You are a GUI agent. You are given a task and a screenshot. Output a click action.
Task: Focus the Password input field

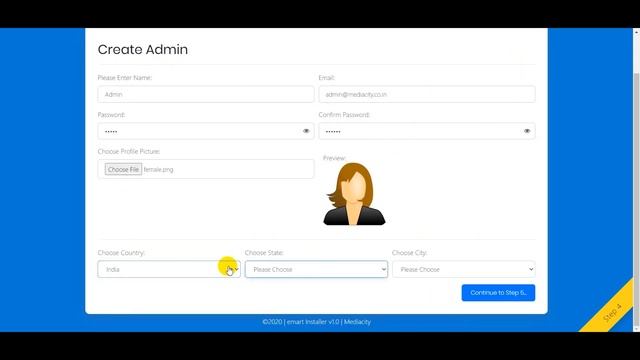[206, 131]
